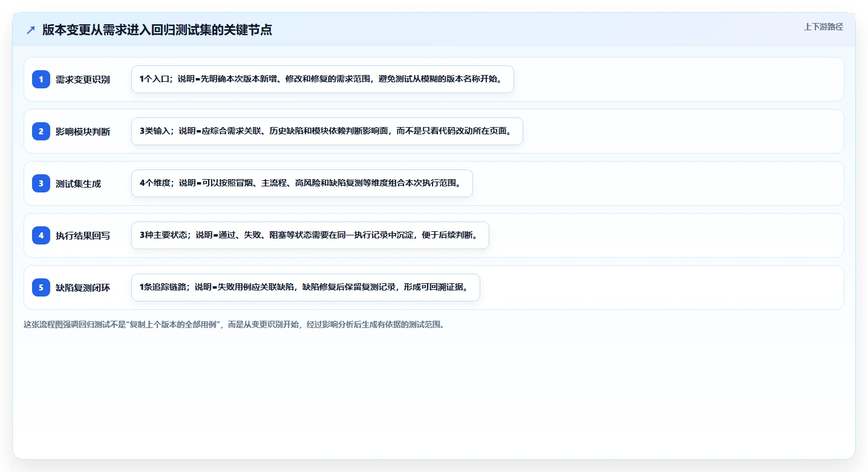The height and width of the screenshot is (472, 868).
Task: Open the description box starting with 1条追踪链路
Action: click(305, 287)
